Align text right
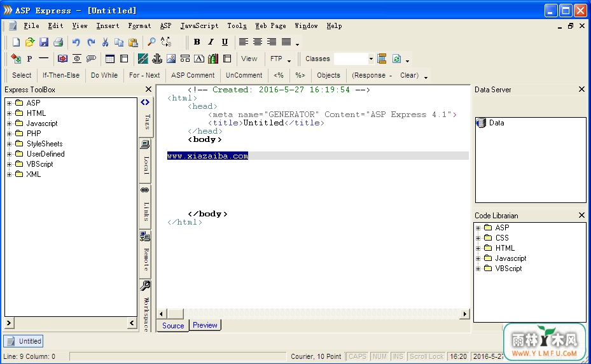 coord(272,42)
